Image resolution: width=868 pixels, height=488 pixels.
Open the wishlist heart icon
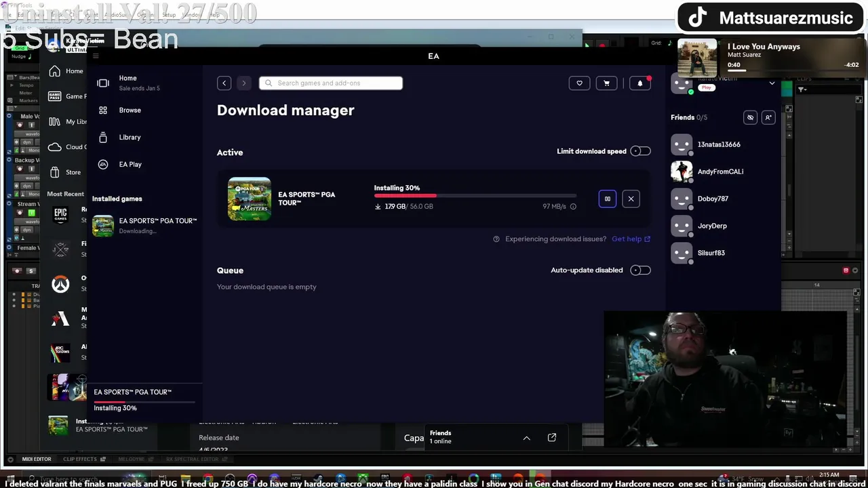point(579,83)
